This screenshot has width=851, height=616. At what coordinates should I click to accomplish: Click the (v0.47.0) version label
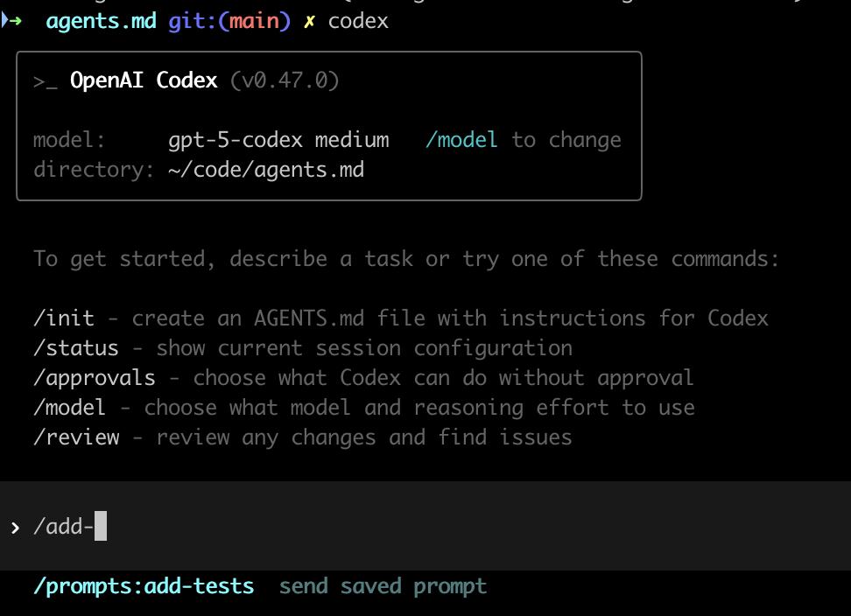click(285, 81)
